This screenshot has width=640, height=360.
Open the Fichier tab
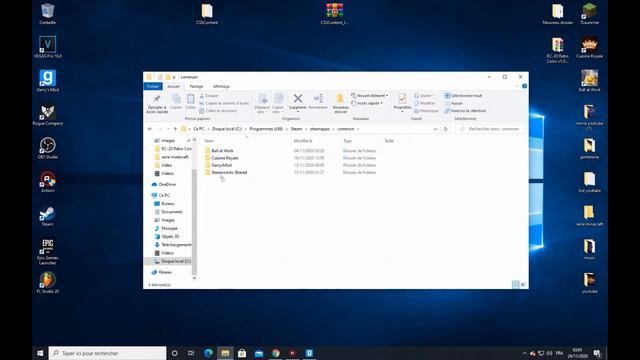point(153,86)
